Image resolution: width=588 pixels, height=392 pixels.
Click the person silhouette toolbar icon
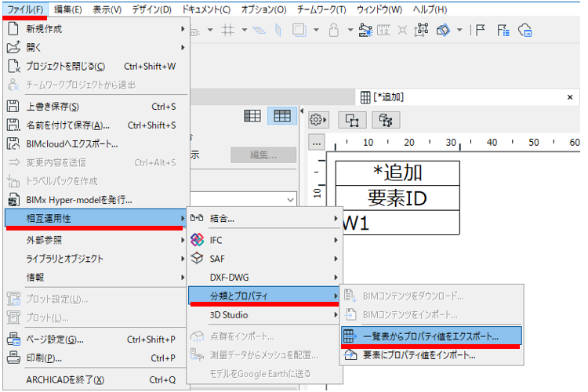coord(334,30)
